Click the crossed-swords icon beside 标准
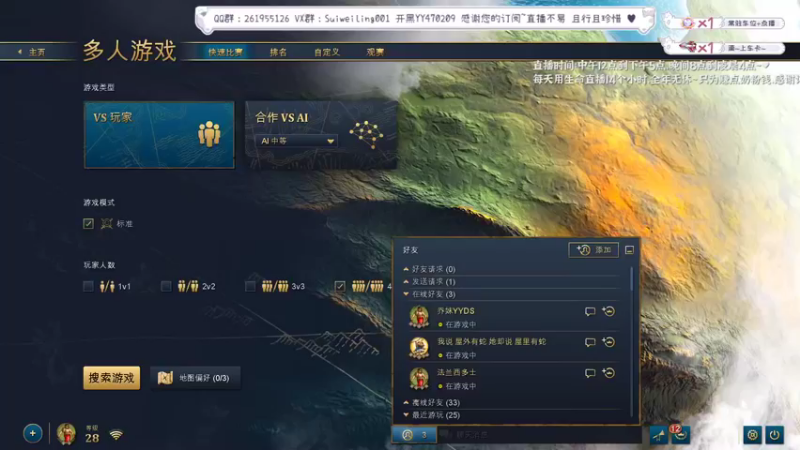Screen dimensions: 800x450 click(x=107, y=223)
